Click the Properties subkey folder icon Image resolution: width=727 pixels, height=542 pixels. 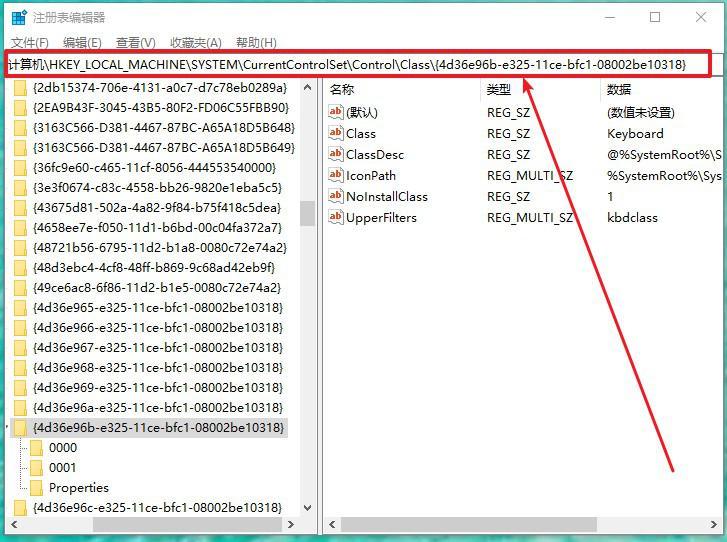[x=37, y=488]
